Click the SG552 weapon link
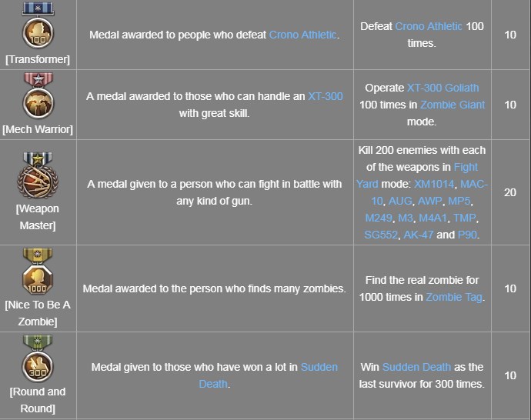The height and width of the screenshot is (420, 531). pyautogui.click(x=381, y=235)
